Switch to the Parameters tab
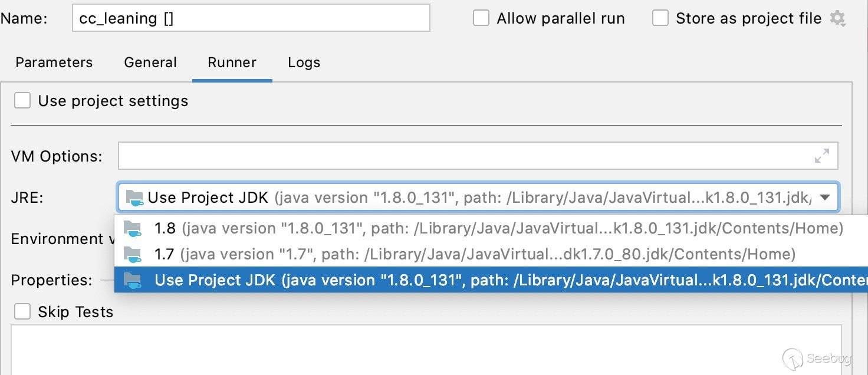This screenshot has width=868, height=375. click(54, 63)
